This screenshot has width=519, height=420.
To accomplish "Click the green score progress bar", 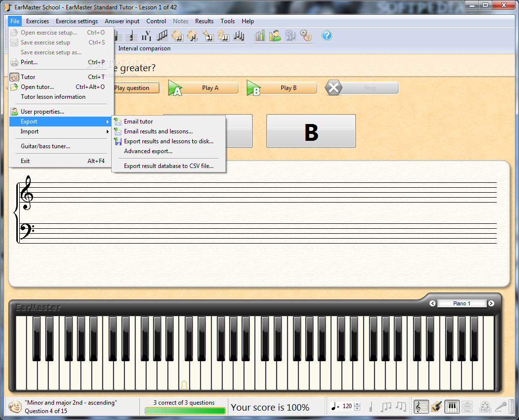I will click(185, 411).
